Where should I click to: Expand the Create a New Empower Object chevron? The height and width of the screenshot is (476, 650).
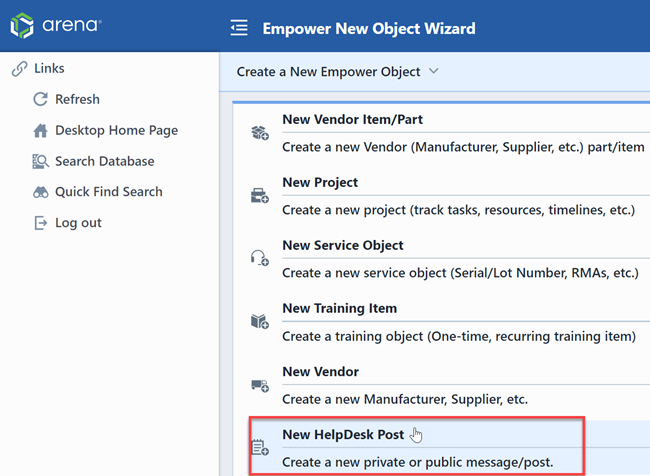(434, 71)
